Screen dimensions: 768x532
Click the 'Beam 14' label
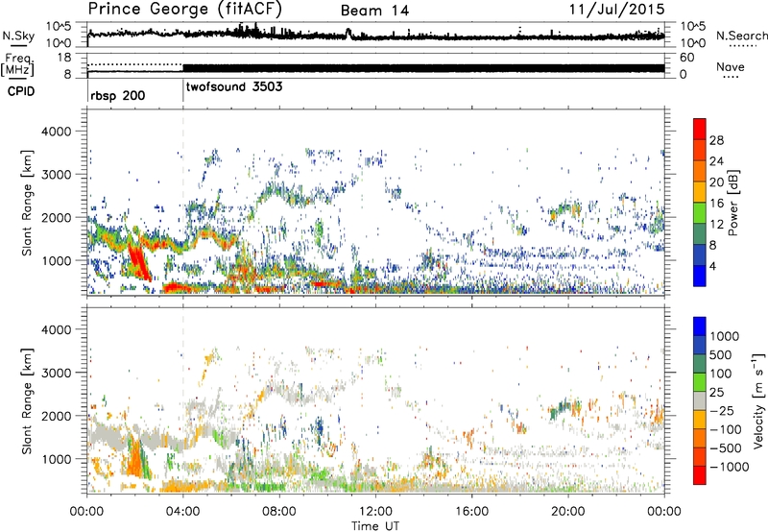point(374,11)
